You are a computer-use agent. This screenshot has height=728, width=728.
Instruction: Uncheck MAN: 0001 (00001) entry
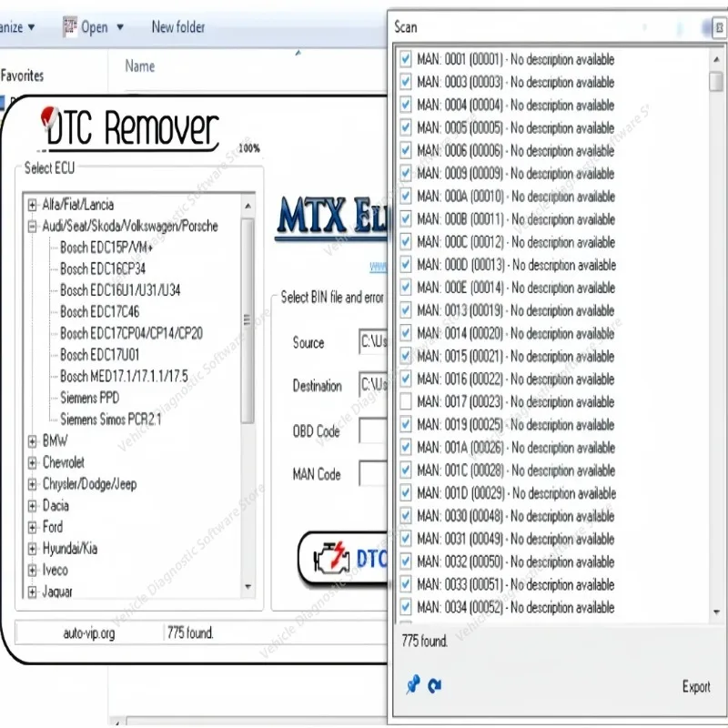click(404, 59)
